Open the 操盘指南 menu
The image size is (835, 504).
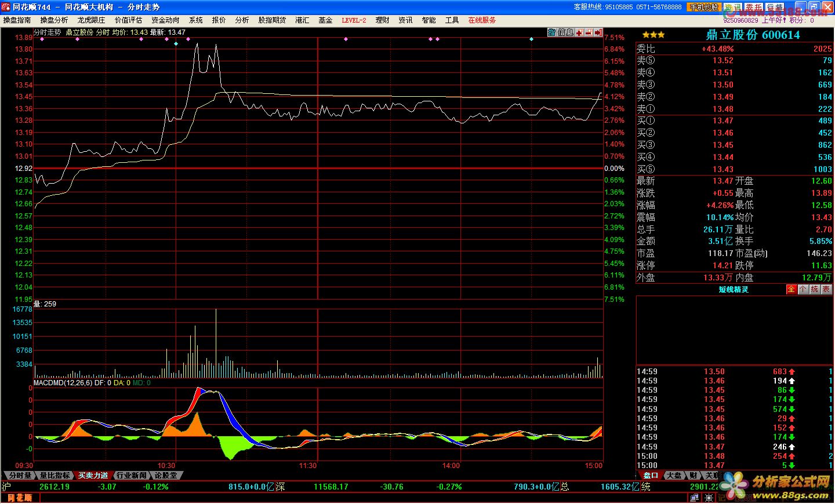tap(17, 20)
